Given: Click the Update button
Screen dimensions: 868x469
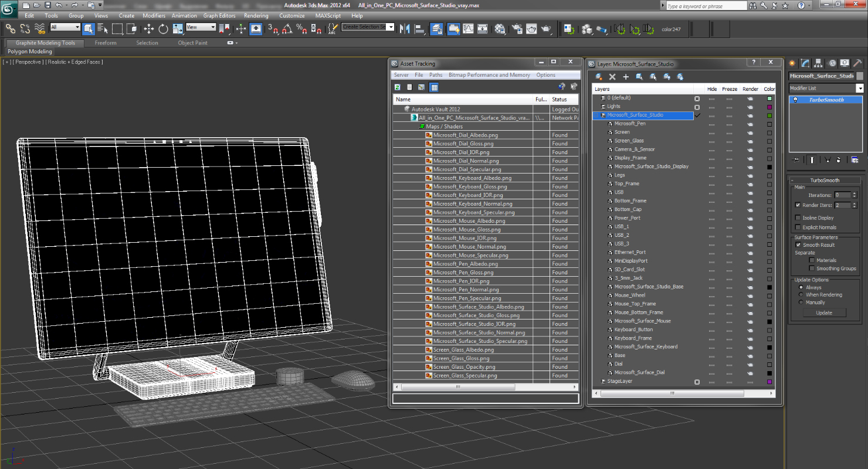Looking at the screenshot, I should click(824, 313).
